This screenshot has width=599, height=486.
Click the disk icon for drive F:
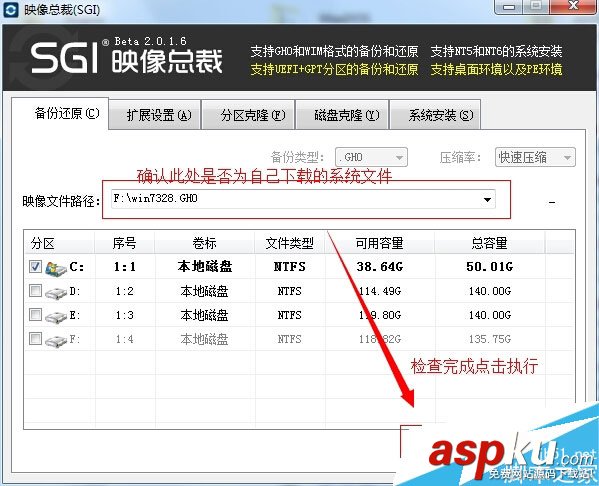(x=55, y=340)
